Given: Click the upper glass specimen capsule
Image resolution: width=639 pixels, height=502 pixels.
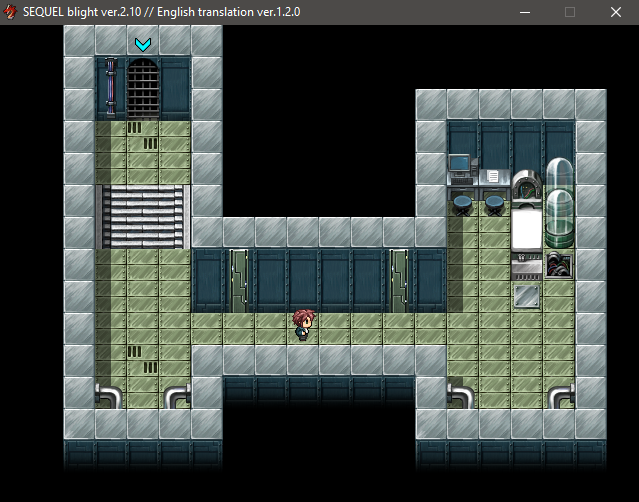Looking at the screenshot, I should (x=559, y=173).
